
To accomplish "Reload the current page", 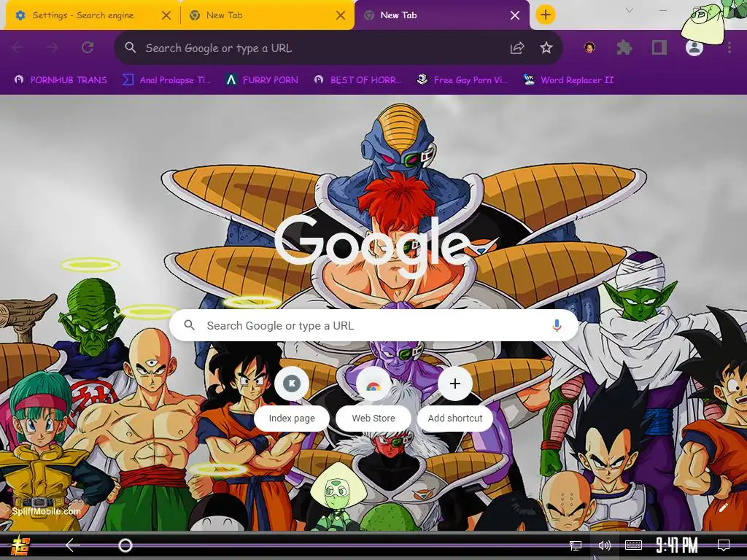I will coord(88,47).
